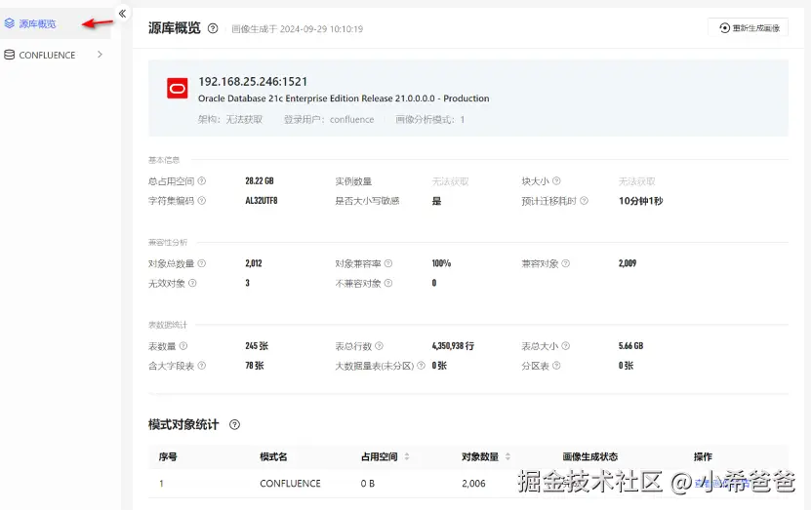
Task: Click help icon next to 源库概览 title
Action: (213, 28)
